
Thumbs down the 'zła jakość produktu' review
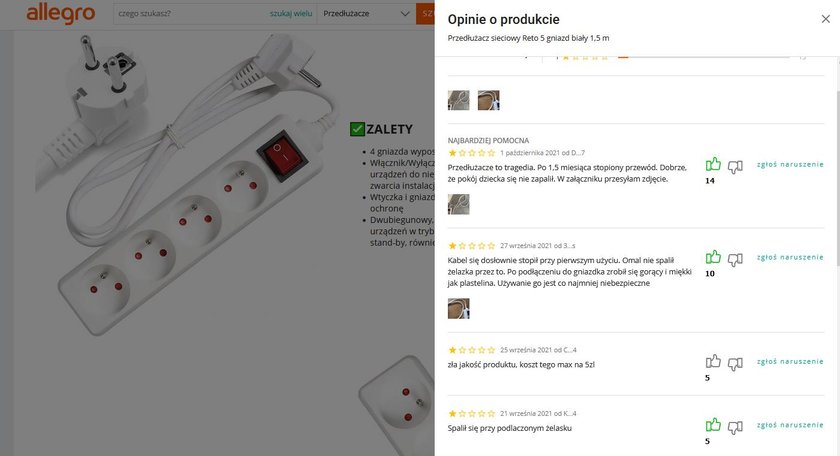[x=735, y=364]
